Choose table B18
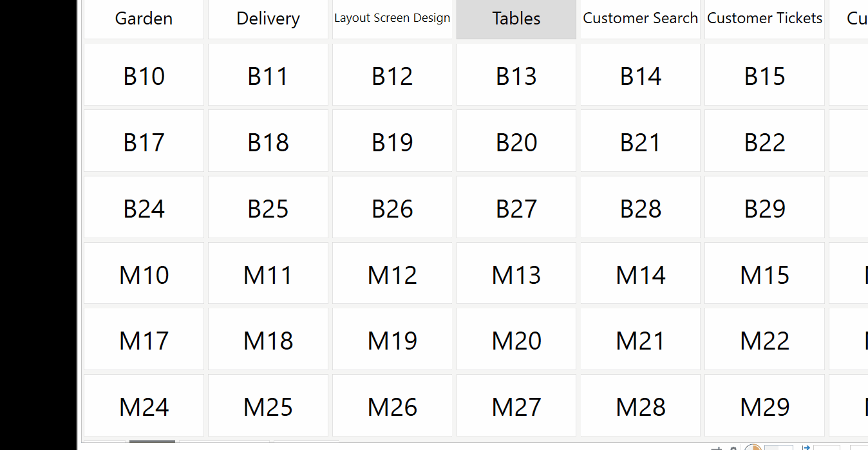 click(x=268, y=141)
